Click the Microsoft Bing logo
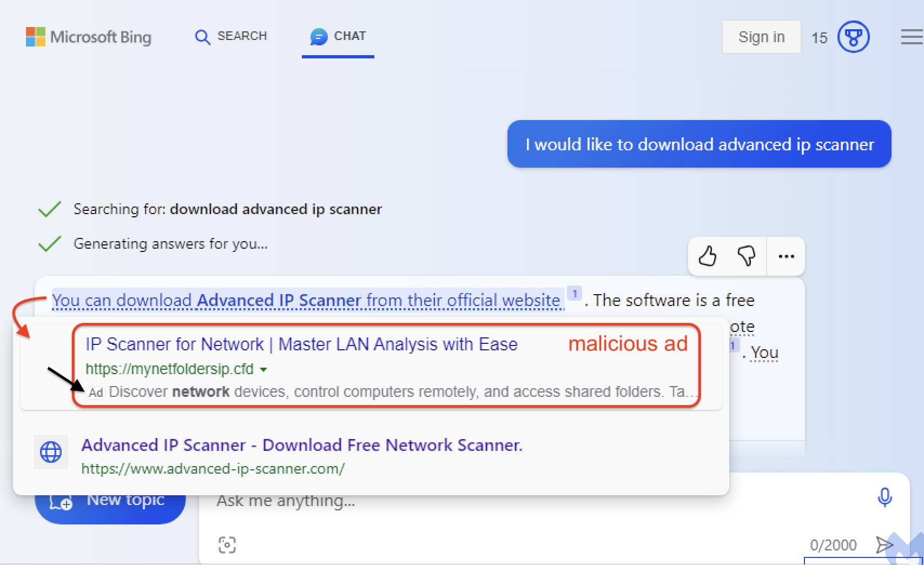924x565 pixels. click(89, 37)
